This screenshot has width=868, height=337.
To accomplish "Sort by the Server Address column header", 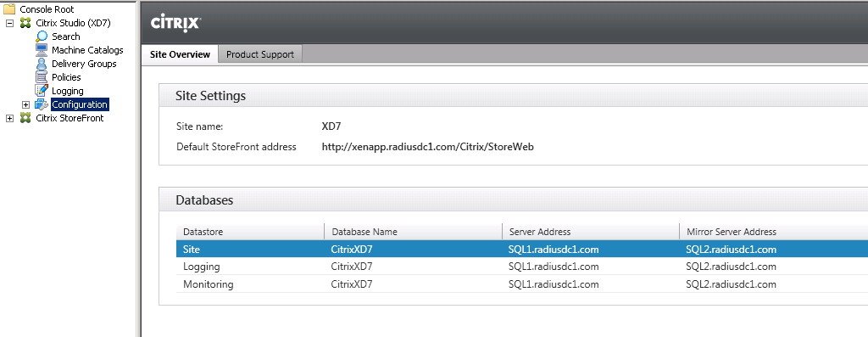I will click(591, 232).
